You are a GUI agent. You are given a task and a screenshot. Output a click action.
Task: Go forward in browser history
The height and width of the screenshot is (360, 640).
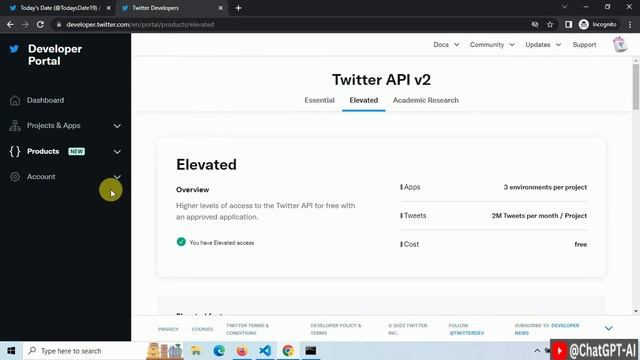point(25,24)
